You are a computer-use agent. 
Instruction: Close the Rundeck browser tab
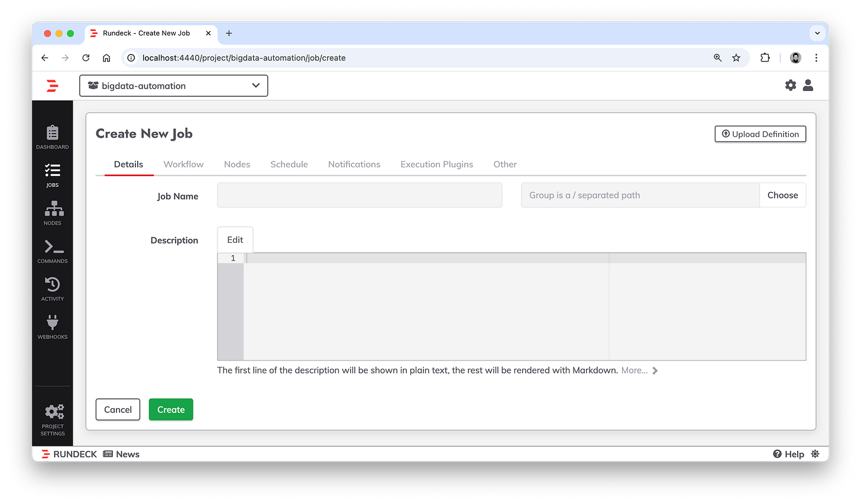click(208, 33)
